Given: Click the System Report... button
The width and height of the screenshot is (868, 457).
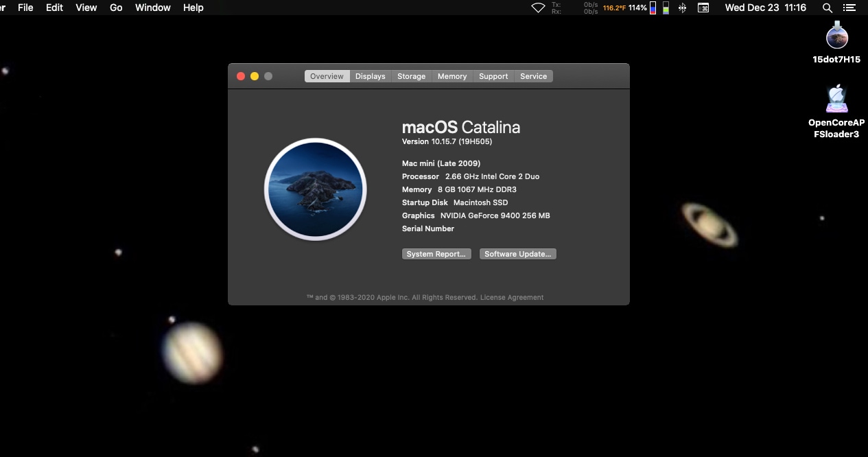Looking at the screenshot, I should 436,254.
